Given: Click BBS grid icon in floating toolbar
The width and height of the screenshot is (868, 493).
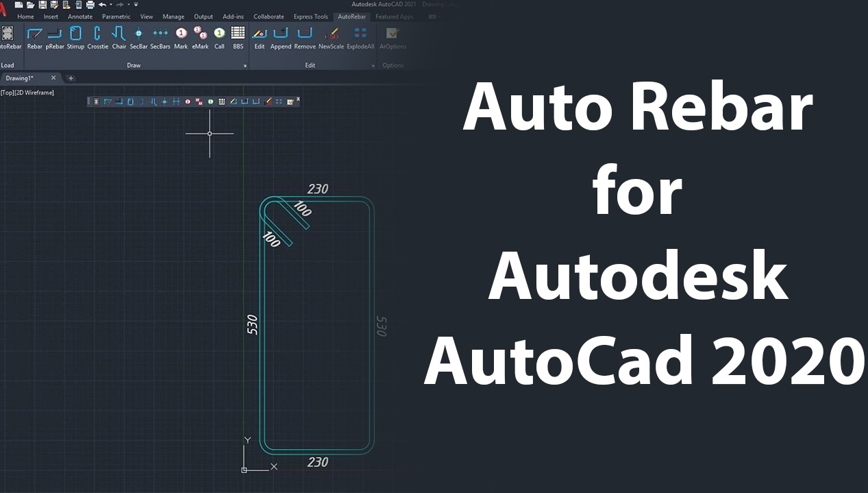Looking at the screenshot, I should 221,101.
